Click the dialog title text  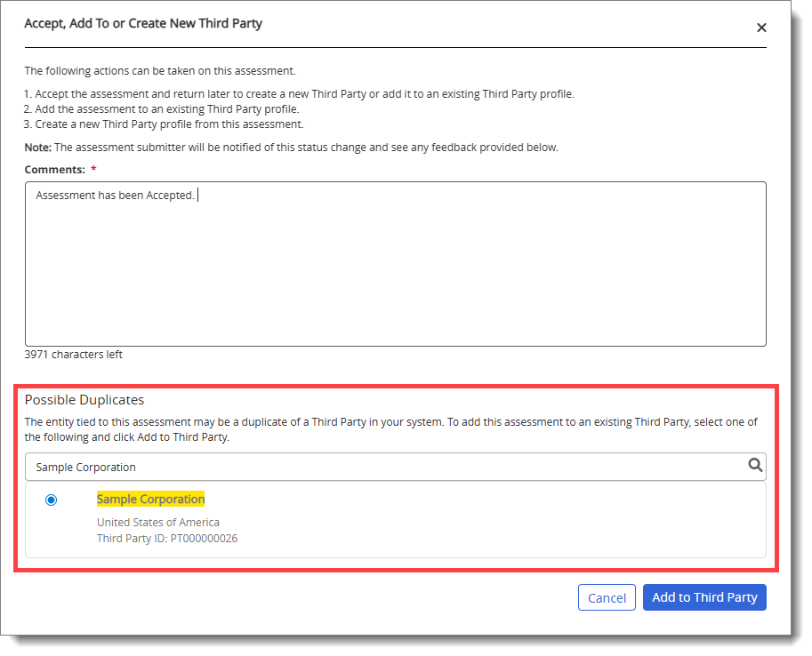143,23
